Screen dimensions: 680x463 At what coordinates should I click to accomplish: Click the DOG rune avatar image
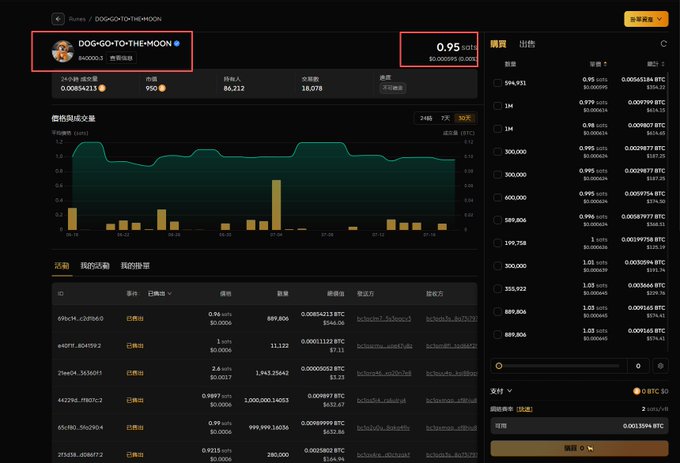pyautogui.click(x=62, y=51)
